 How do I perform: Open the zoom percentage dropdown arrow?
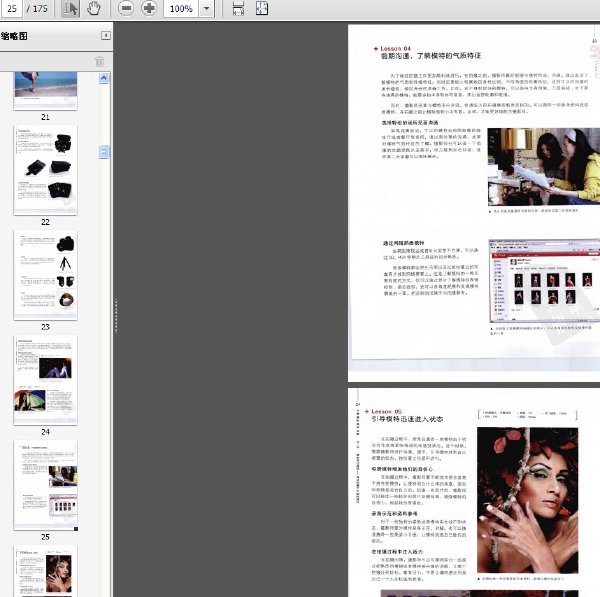[x=206, y=8]
